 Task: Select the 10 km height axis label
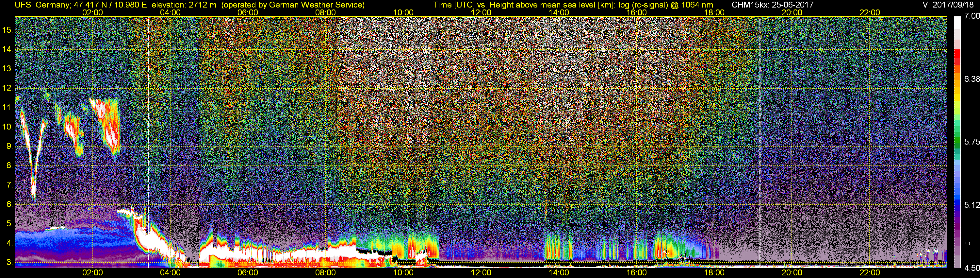pos(7,127)
